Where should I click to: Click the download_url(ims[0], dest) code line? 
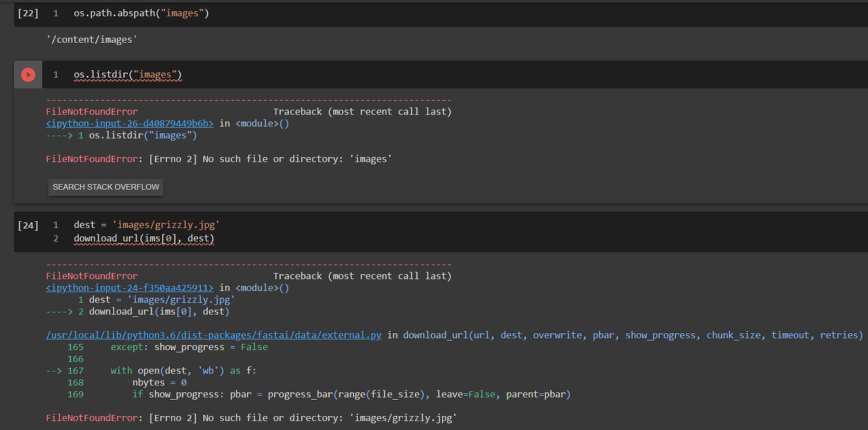pos(144,238)
